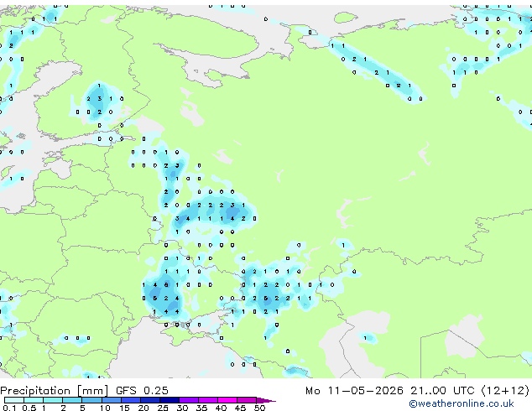
Task: Click the legend label '20'
Action: coord(143,408)
